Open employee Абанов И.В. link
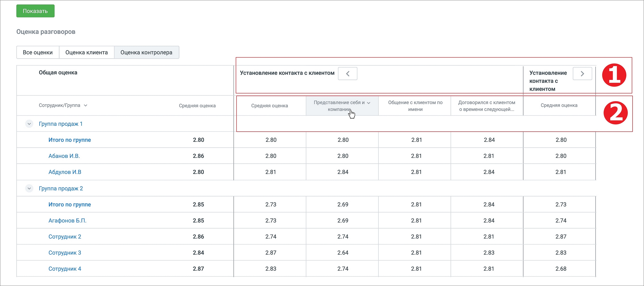This screenshot has height=286, width=644. coord(64,156)
